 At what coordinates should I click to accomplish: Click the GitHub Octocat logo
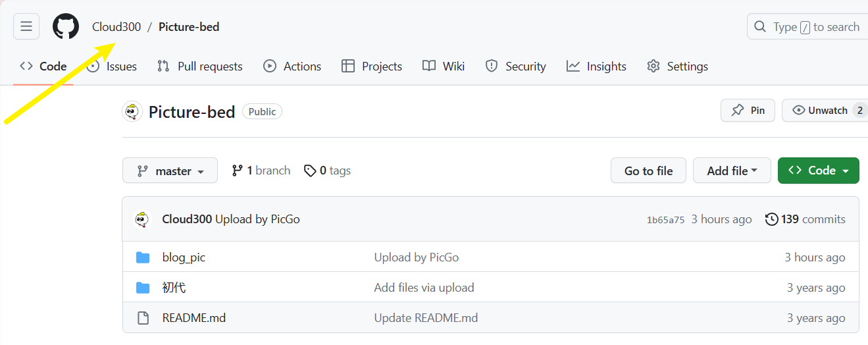click(66, 26)
